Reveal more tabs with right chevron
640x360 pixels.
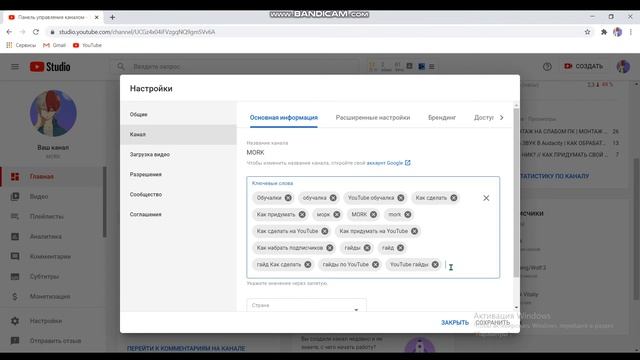pos(502,118)
